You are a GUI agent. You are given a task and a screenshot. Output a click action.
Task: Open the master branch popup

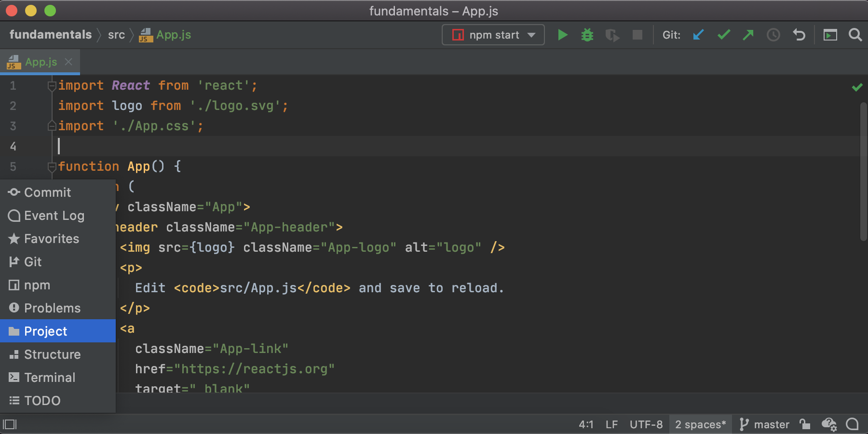pos(770,424)
